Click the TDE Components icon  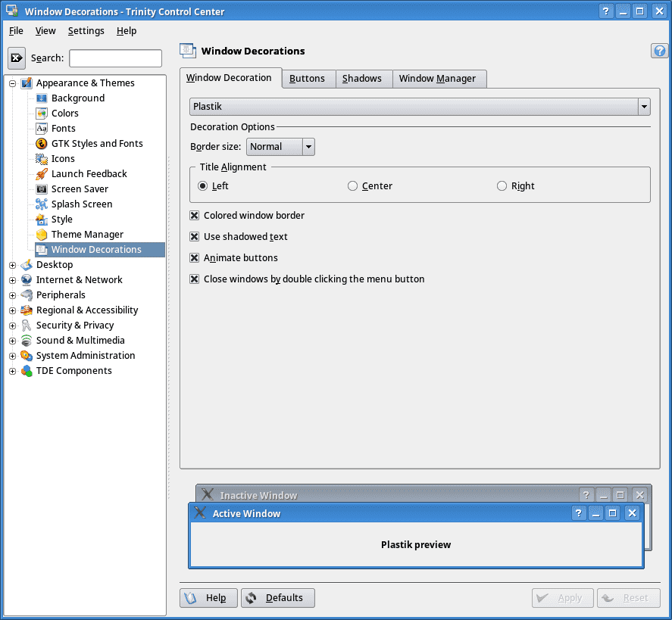pos(27,371)
